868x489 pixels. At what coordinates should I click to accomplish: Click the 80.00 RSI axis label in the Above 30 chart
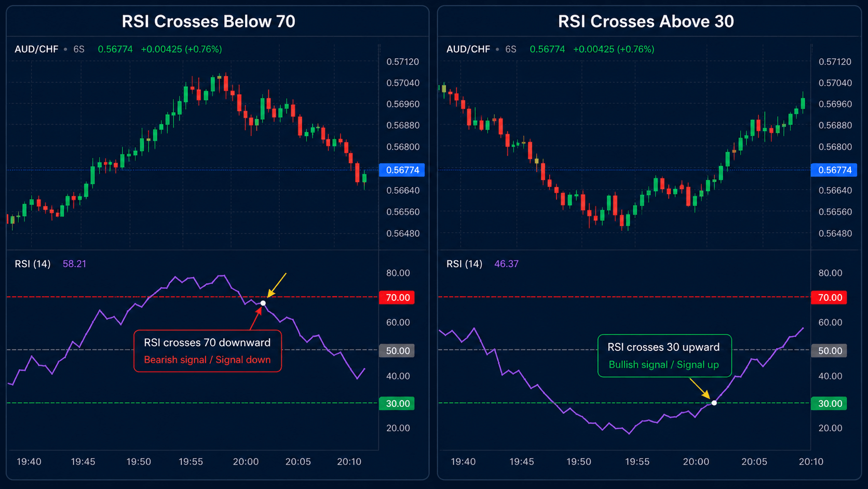click(x=830, y=273)
